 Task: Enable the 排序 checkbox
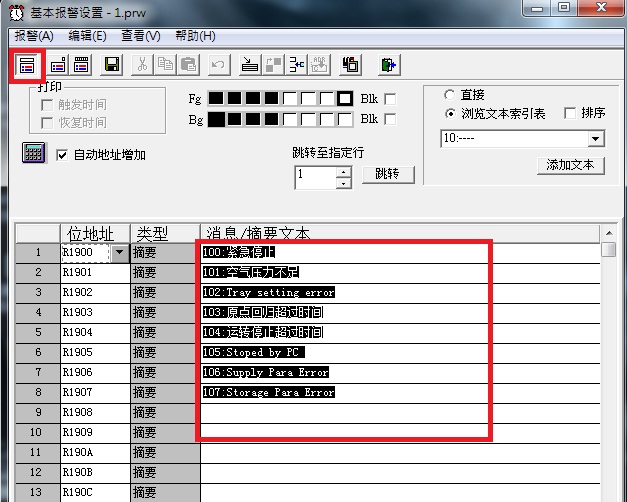point(570,113)
